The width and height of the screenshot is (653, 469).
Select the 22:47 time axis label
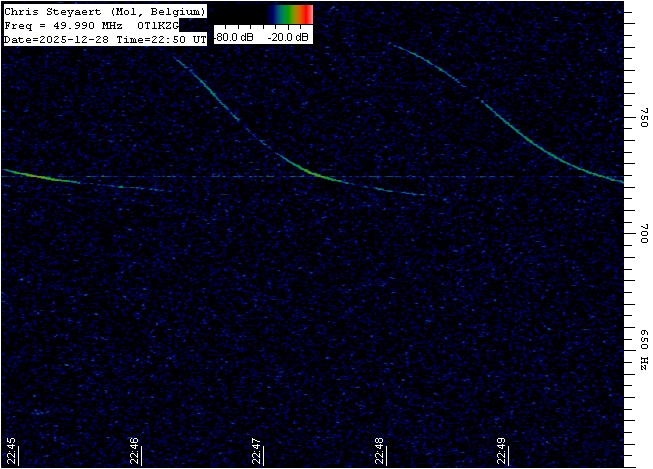click(257, 451)
